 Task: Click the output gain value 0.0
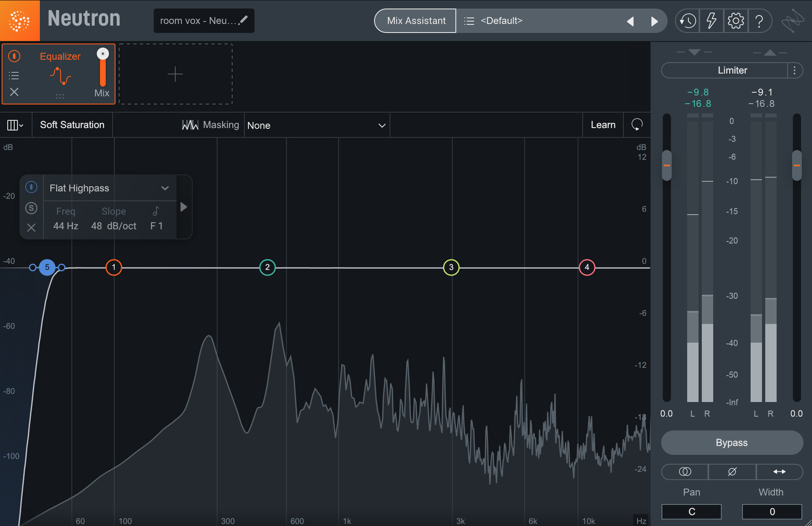(797, 414)
